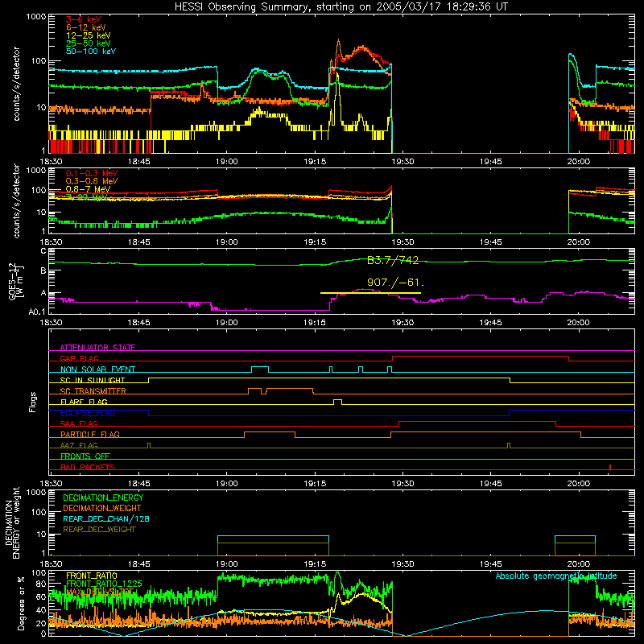
Task: Select the '50-100 keV' legend label
Action: click(x=90, y=52)
